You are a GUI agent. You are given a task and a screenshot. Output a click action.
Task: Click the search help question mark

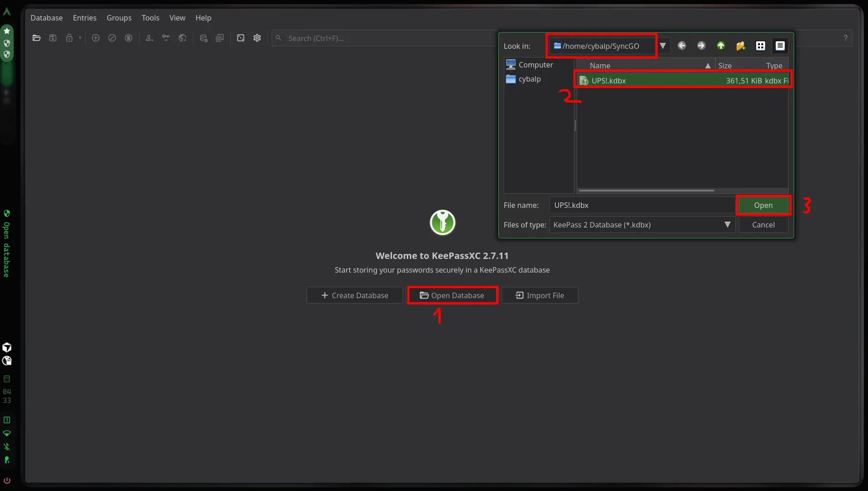[845, 38]
